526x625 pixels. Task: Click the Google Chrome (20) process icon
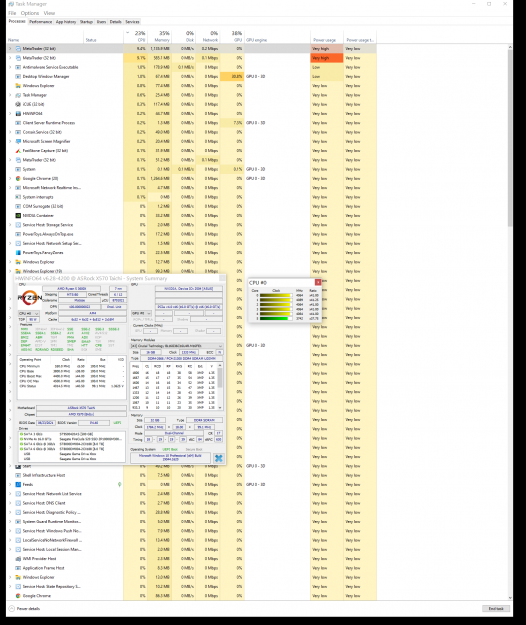(18, 179)
